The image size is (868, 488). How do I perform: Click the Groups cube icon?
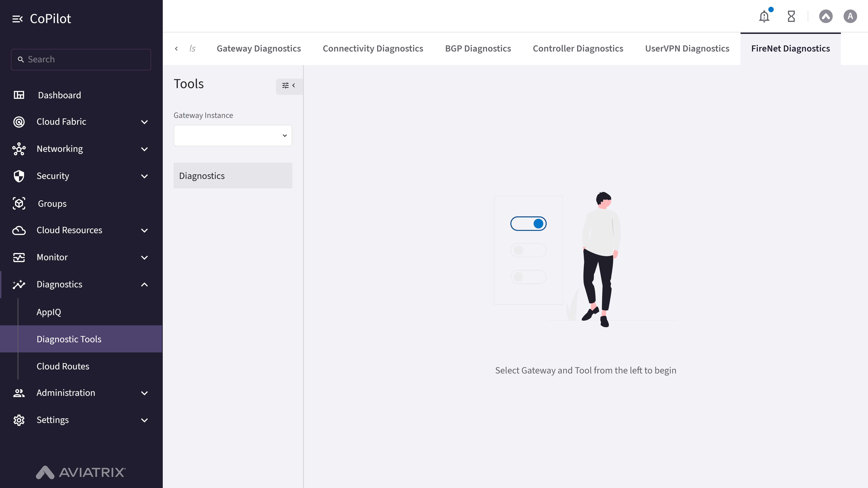point(19,203)
